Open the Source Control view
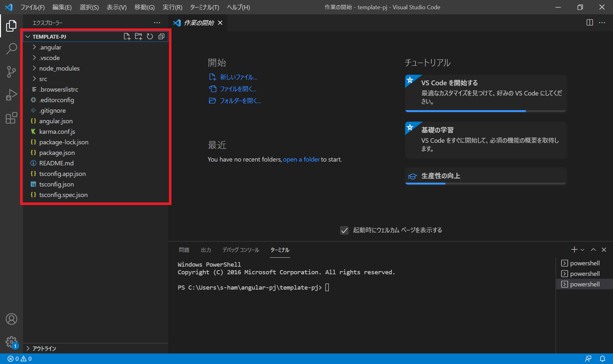 (x=11, y=72)
